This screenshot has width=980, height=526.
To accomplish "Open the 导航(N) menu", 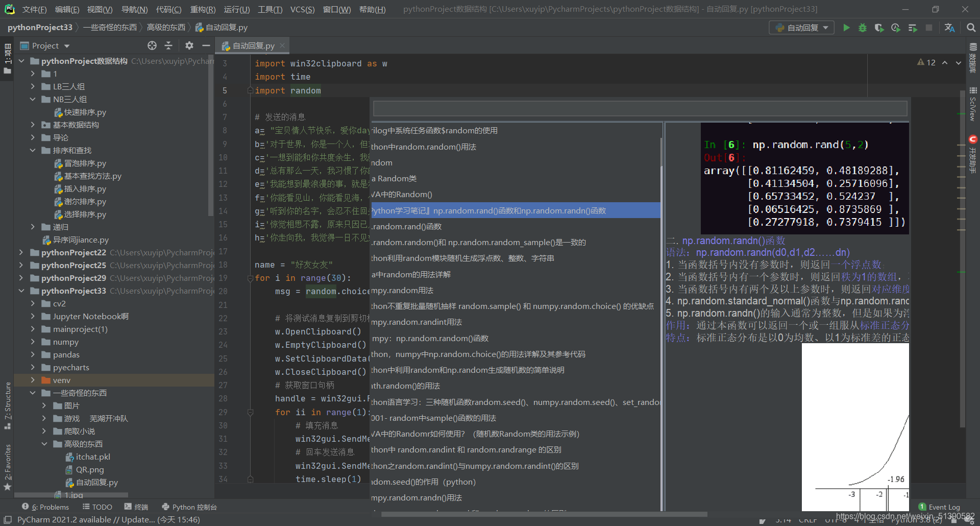I will (x=134, y=10).
